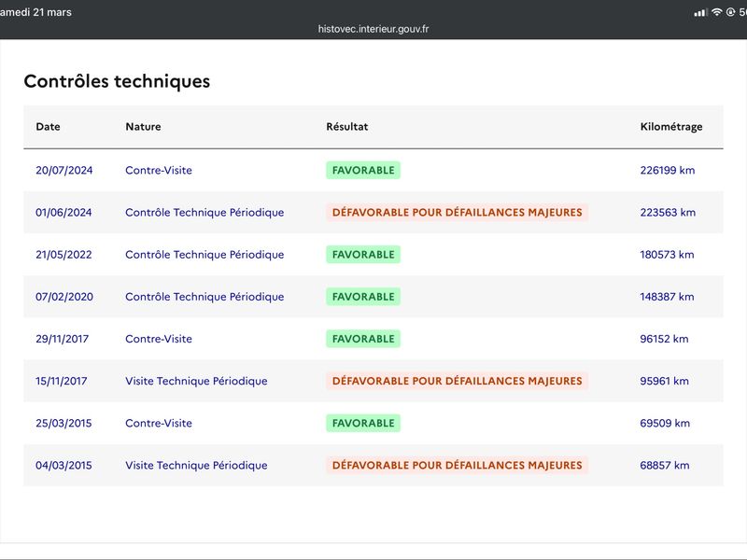The image size is (747, 560).
Task: Tap the histovec.interieur.gouv.fr address bar
Action: point(373,29)
